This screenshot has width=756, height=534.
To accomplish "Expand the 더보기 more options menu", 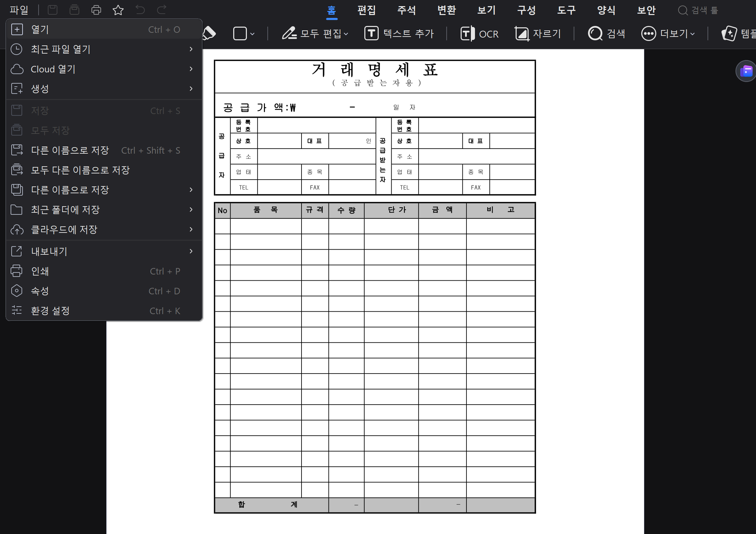I will (x=668, y=33).
